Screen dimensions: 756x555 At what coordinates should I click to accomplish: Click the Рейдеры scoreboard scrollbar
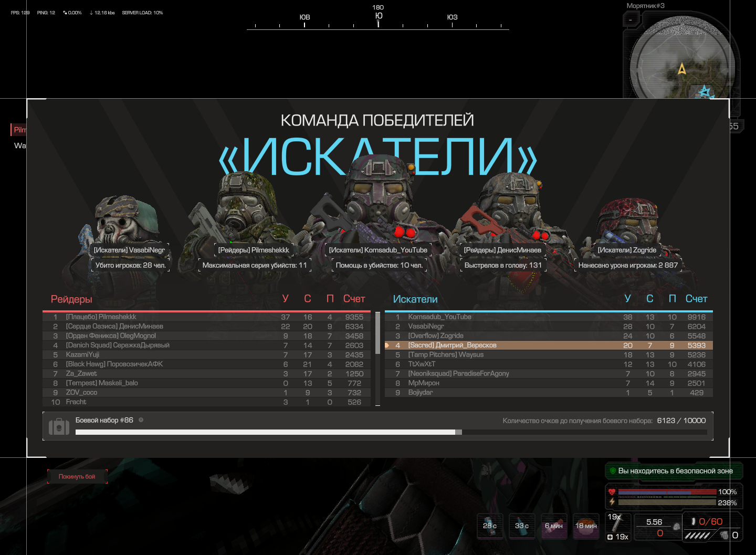[377, 333]
